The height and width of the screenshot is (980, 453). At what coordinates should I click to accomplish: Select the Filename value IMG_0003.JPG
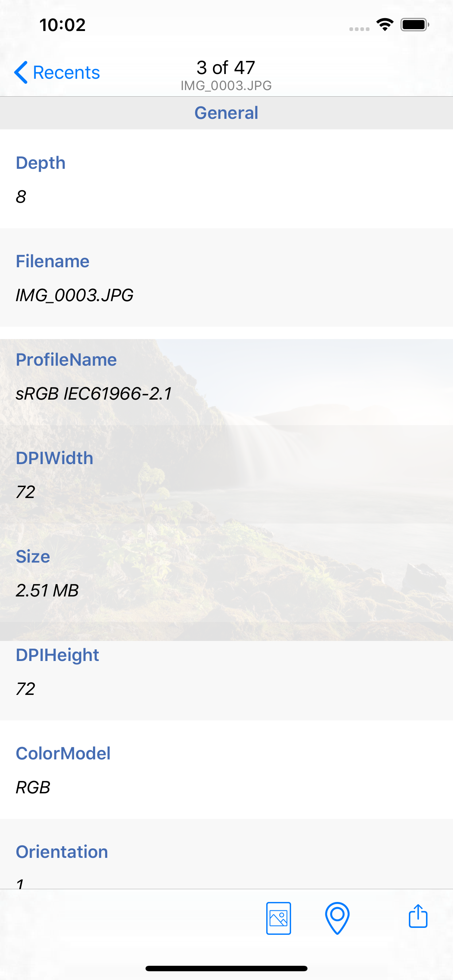tap(75, 295)
